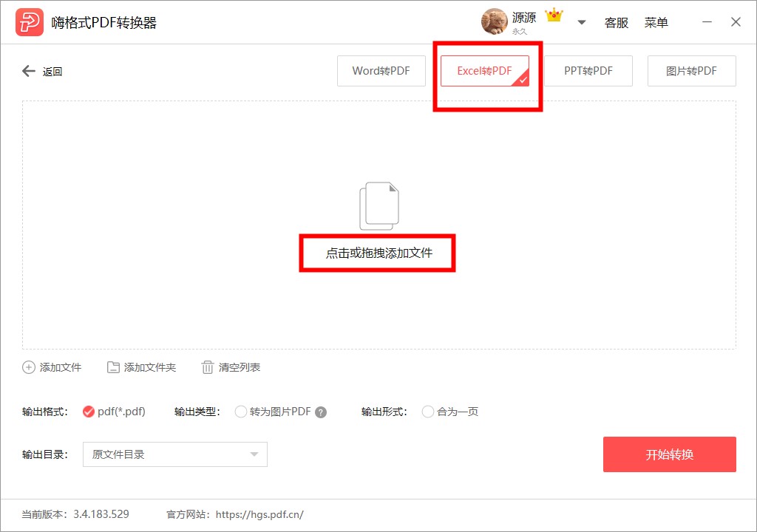Screen dimensions: 757x532
Task: Select the Excel转PDF tab
Action: tap(485, 71)
